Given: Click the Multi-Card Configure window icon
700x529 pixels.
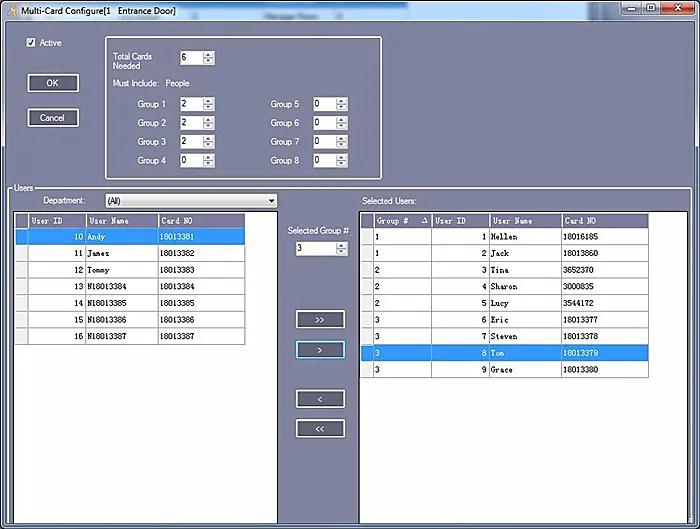Looking at the screenshot, I should point(12,10).
